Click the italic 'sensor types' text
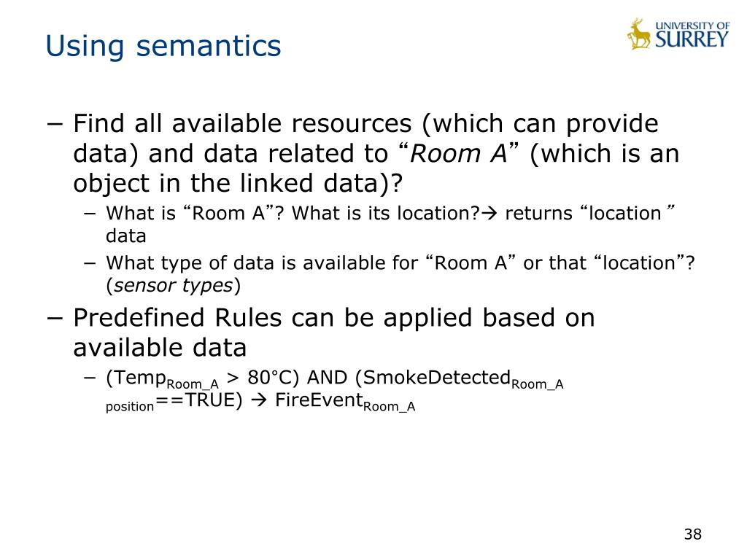This screenshot has width=747, height=560. pos(174,285)
